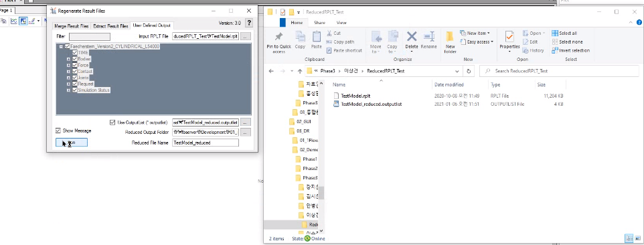This screenshot has height=245, width=644.
Task: Open help with the question mark button
Action: (x=249, y=23)
